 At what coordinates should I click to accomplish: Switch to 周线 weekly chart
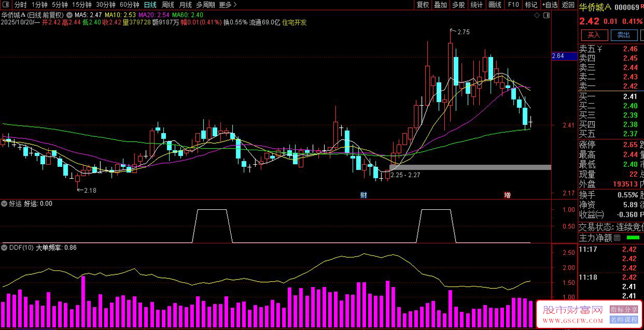(x=168, y=5)
